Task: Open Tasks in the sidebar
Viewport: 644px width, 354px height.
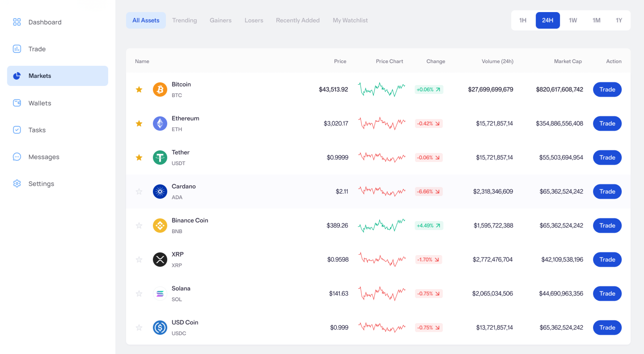Action: pyautogui.click(x=37, y=130)
